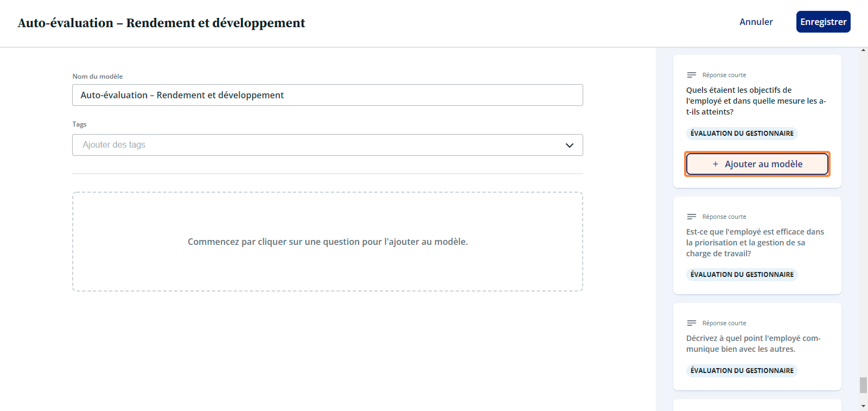Viewport: 868px width, 411px height.
Task: Click short-answer icon on the communique question card
Action: [x=691, y=323]
